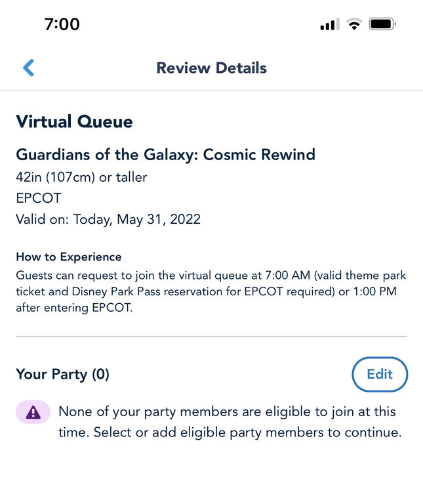
Task: Tap the EPCOT park name line
Action: 38,198
